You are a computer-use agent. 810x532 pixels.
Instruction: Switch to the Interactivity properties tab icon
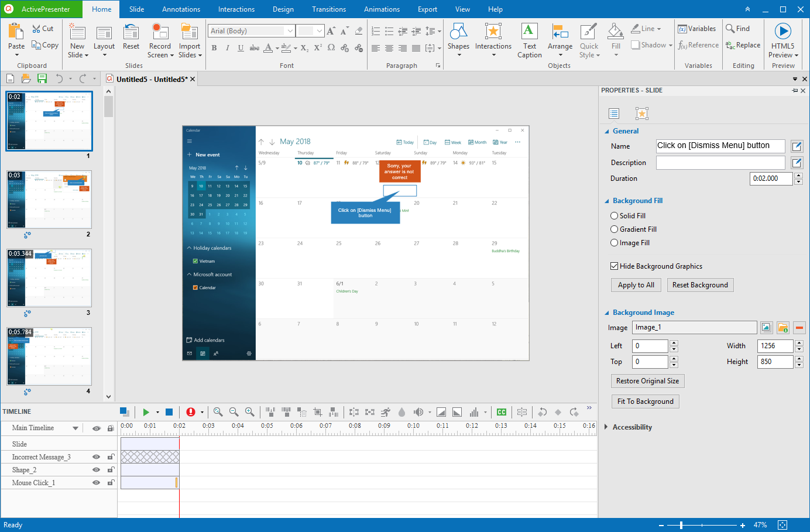tap(642, 114)
